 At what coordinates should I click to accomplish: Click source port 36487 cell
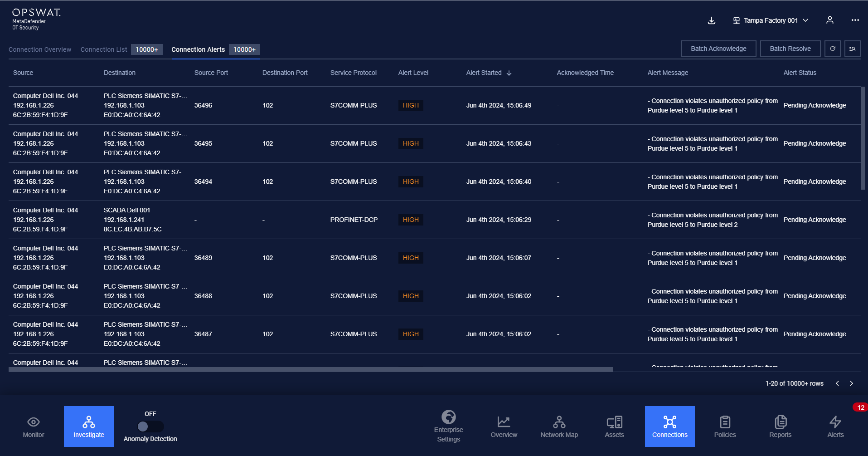pyautogui.click(x=203, y=334)
